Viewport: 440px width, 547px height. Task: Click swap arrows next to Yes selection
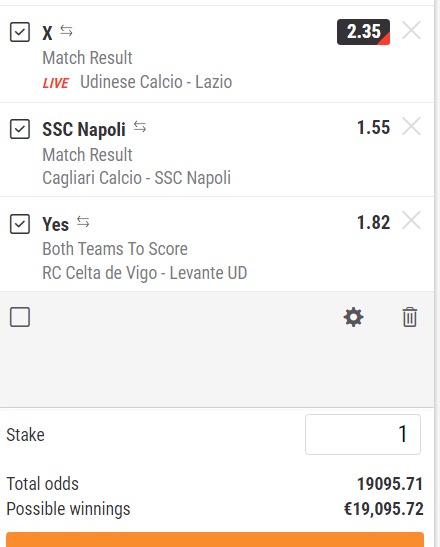click(x=83, y=222)
